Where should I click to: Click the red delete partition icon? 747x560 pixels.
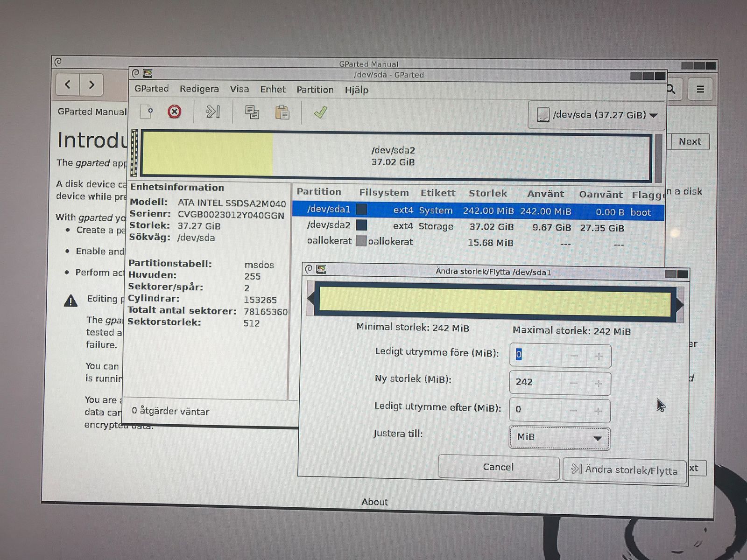174,112
